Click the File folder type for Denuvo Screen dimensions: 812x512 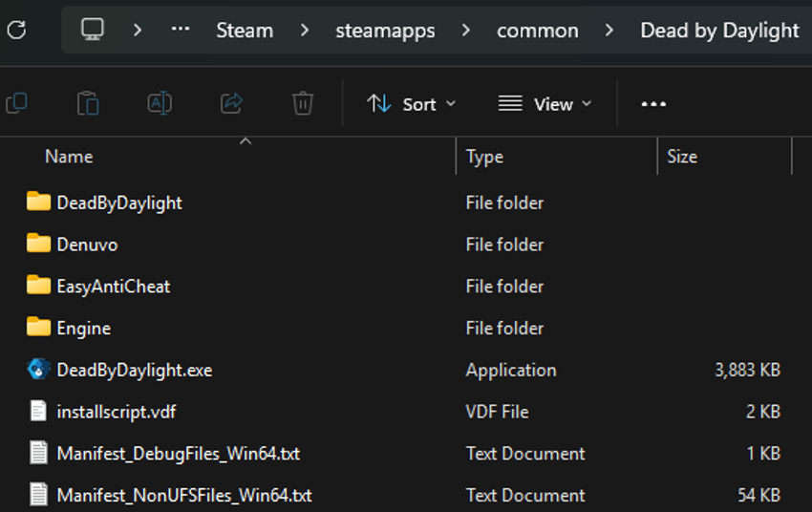tap(504, 245)
